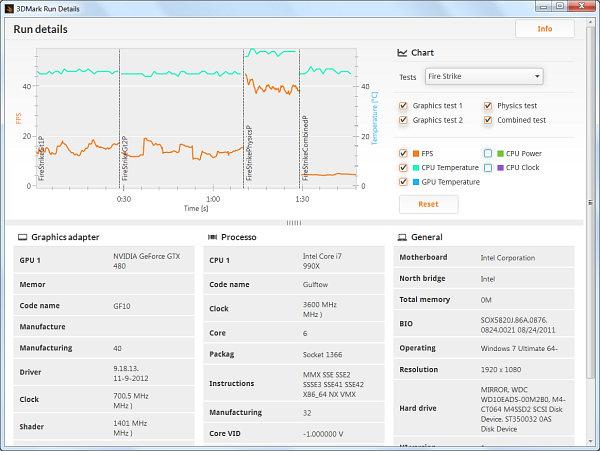Image resolution: width=600 pixels, height=451 pixels.
Task: Uncheck Graphics test 2 checkbox
Action: 403,120
